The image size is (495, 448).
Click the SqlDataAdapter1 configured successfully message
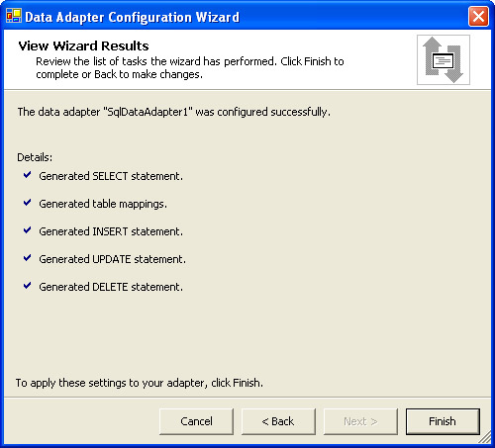tap(174, 112)
